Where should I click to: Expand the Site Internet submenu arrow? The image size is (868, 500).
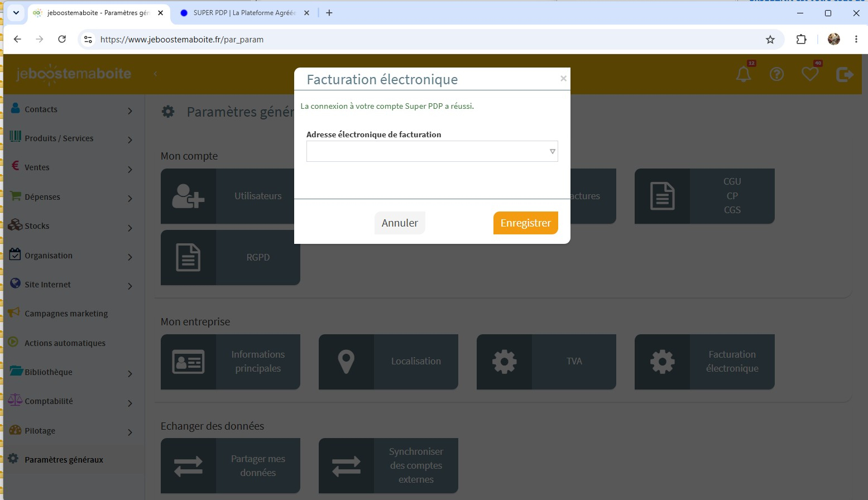(130, 286)
